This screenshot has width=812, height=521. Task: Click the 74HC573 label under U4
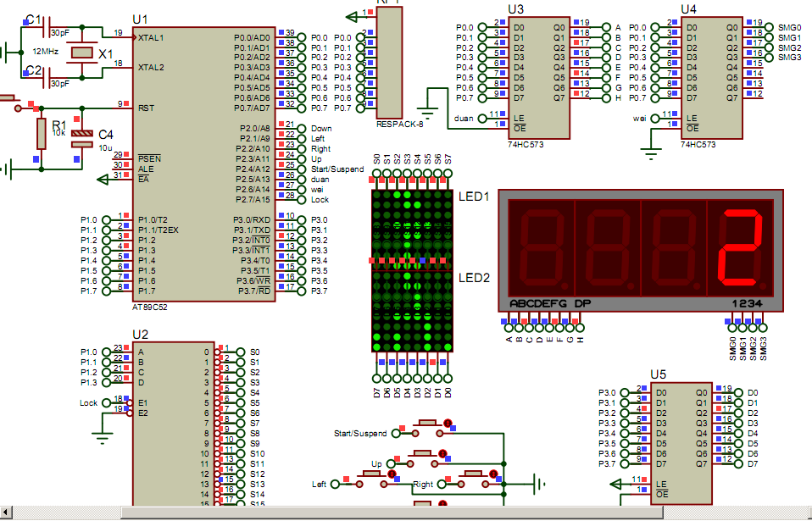698,144
